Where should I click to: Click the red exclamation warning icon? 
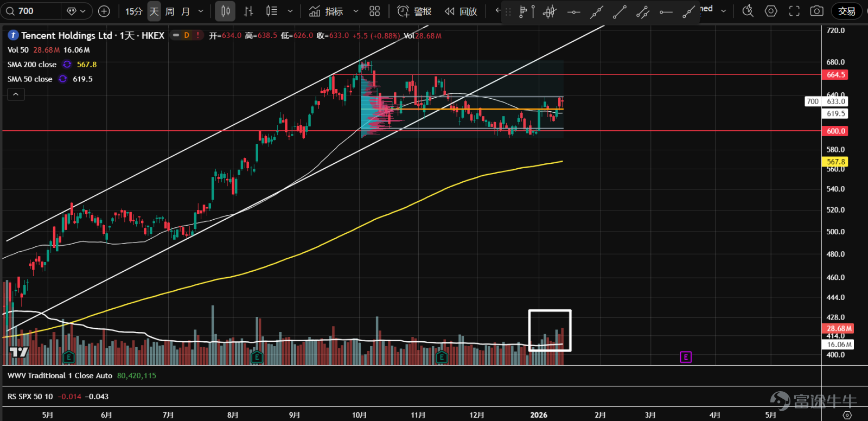[198, 35]
